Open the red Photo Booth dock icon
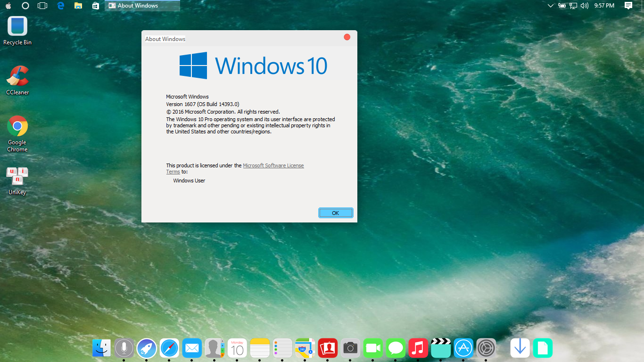This screenshot has height=362, width=644. 328,348
